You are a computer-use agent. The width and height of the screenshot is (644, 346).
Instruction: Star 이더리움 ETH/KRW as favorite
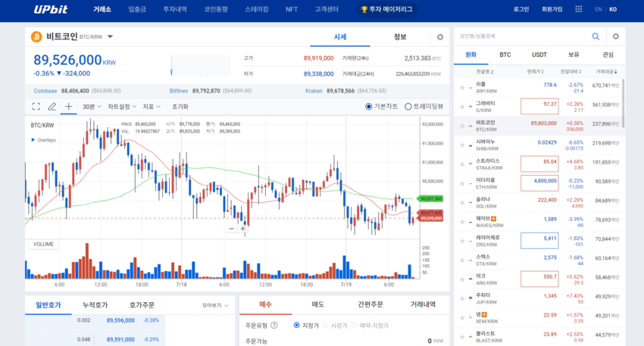tap(462, 183)
